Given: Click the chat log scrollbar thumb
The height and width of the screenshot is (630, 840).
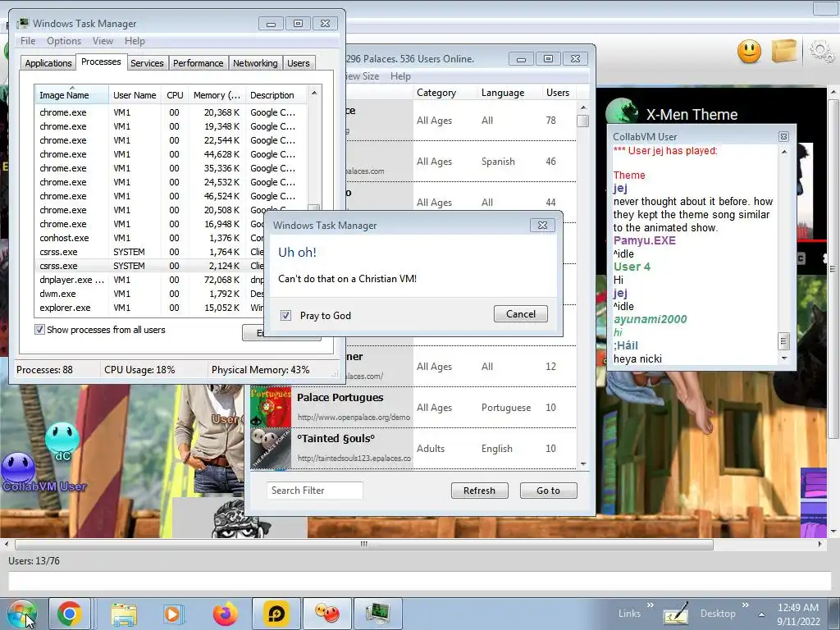Looking at the screenshot, I should point(783,340).
